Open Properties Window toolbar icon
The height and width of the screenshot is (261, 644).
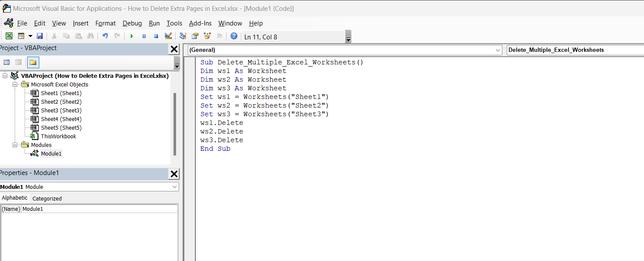(x=195, y=36)
